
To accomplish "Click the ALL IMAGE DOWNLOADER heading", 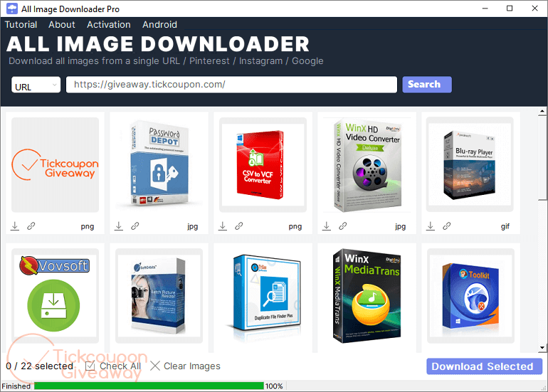I will click(x=158, y=44).
